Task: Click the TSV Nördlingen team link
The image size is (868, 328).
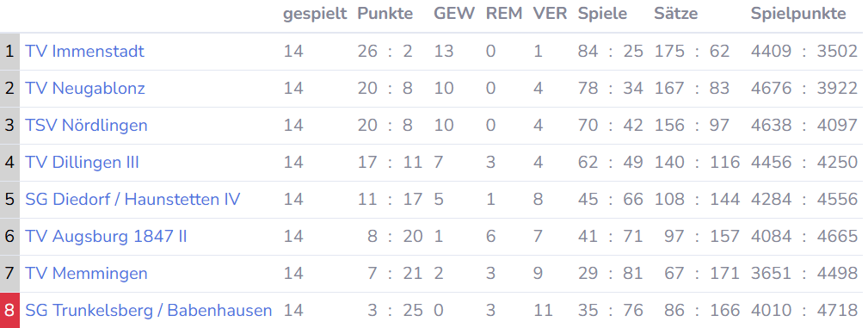Action: (x=86, y=126)
